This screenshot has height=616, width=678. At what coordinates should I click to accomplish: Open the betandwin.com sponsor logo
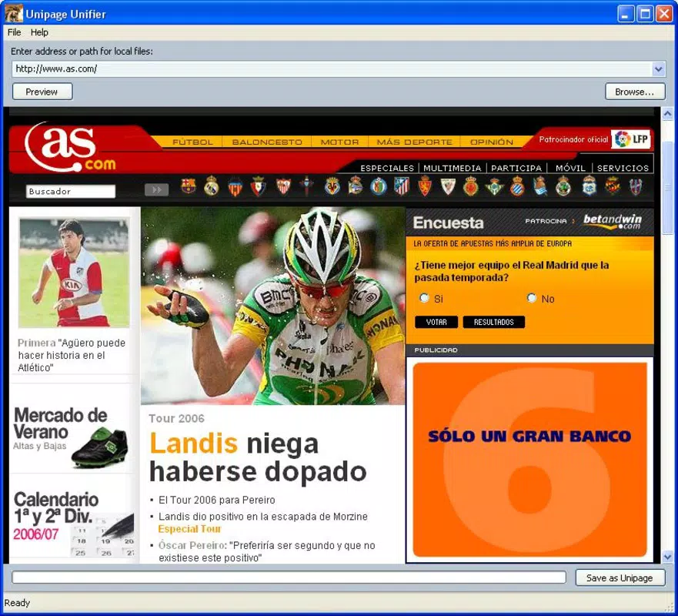coord(612,221)
